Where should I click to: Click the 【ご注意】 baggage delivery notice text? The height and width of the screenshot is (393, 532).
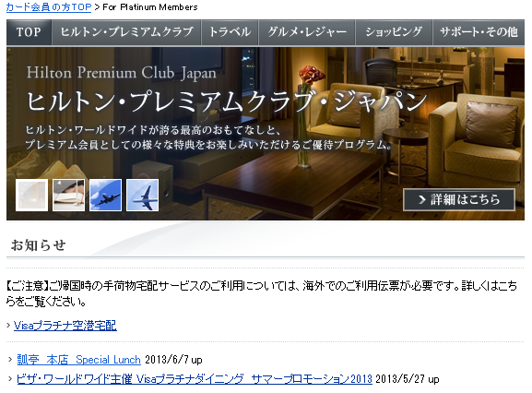coord(261,293)
